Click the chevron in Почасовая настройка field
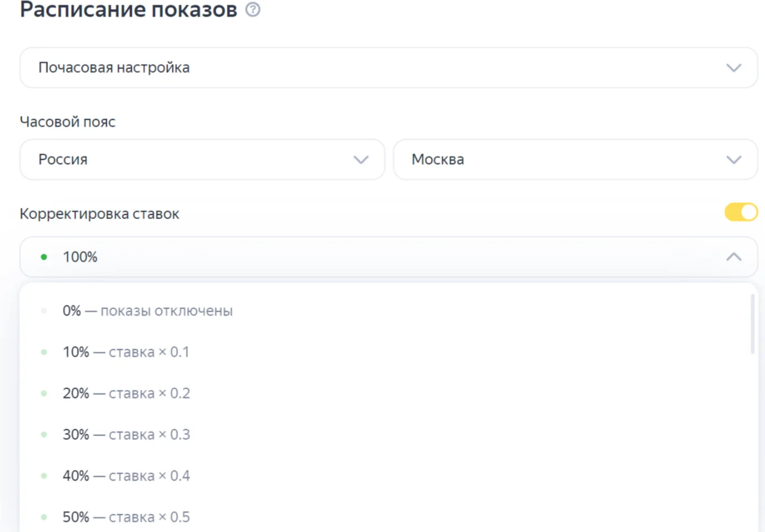The image size is (765, 532). (734, 68)
